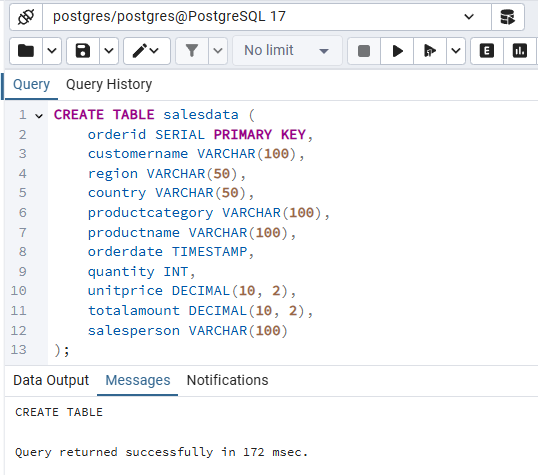Image resolution: width=538 pixels, height=475 pixels.
Task: Stop the running query with the stop icon
Action: (364, 51)
